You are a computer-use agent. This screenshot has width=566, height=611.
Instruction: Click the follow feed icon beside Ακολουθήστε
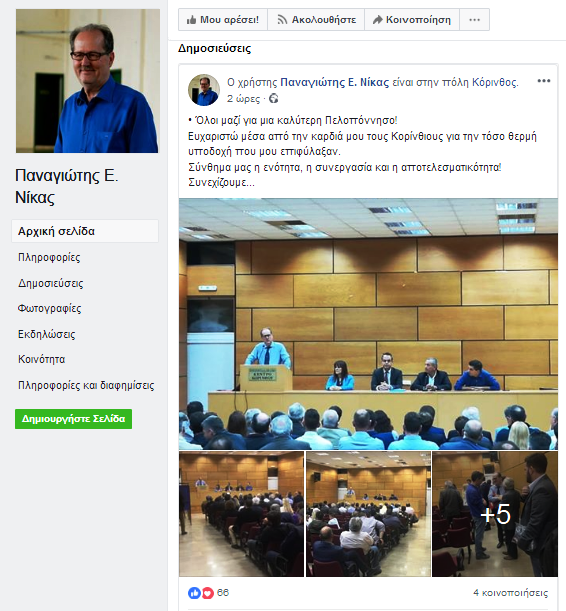pos(282,19)
